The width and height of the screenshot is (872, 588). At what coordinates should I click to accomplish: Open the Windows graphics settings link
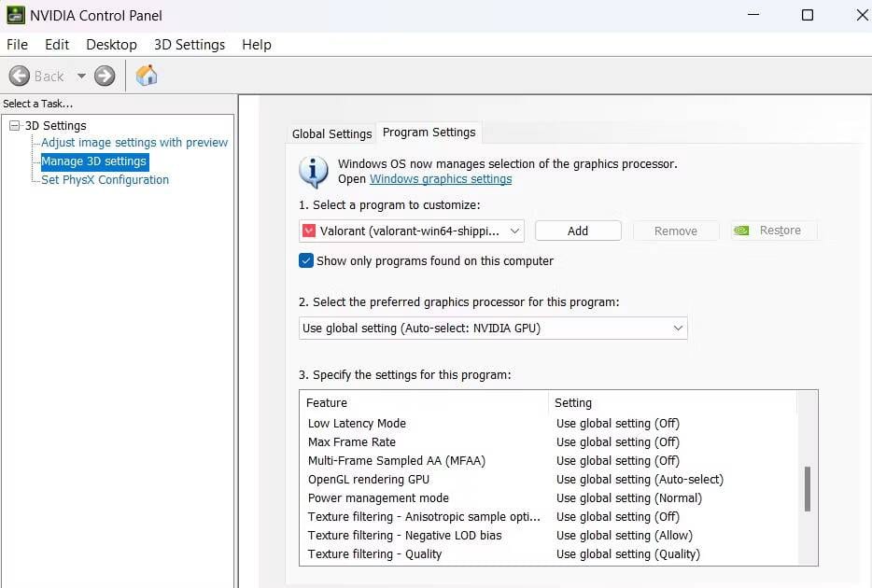coord(440,178)
